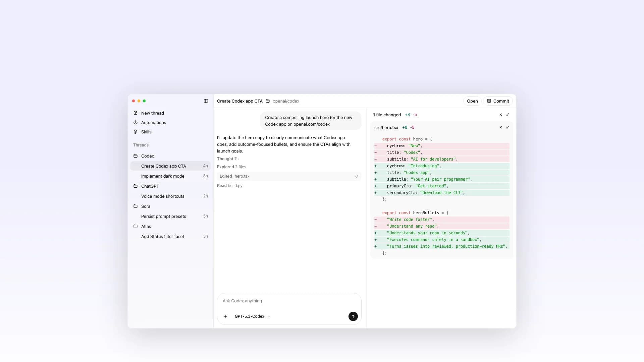Select the Implement dark mode thread
Screen dimensions: 644x362
163,176
